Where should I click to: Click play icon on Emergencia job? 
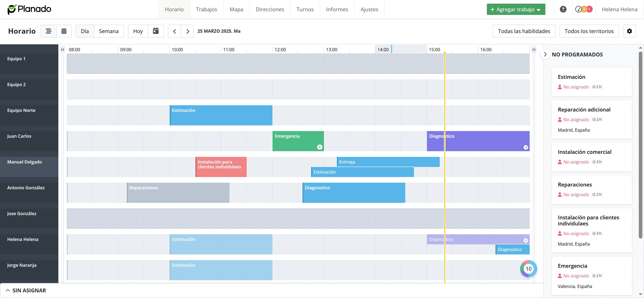coord(320,147)
